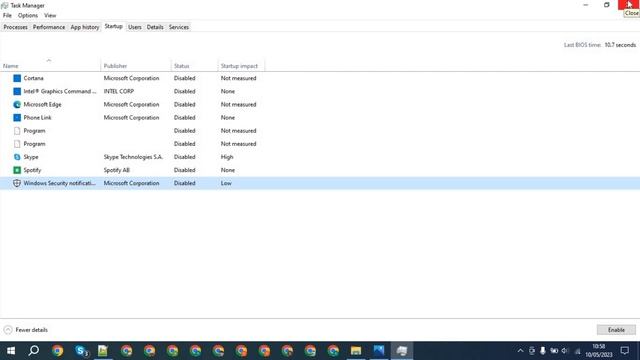Image resolution: width=640 pixels, height=360 pixels.
Task: Switch to the Processes tab
Action: click(16, 27)
